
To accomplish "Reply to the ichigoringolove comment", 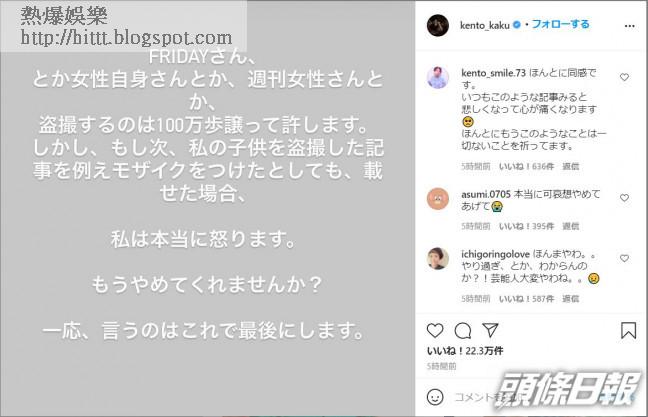I will (x=570, y=299).
